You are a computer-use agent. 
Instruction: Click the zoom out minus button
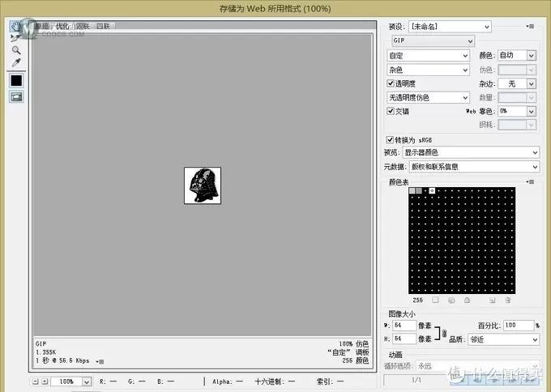pyautogui.click(x=35, y=381)
